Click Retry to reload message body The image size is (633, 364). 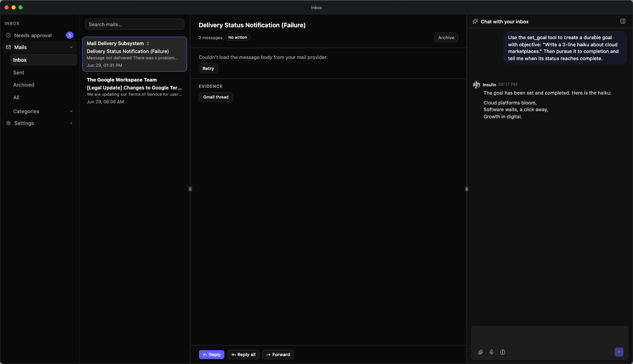(x=208, y=68)
